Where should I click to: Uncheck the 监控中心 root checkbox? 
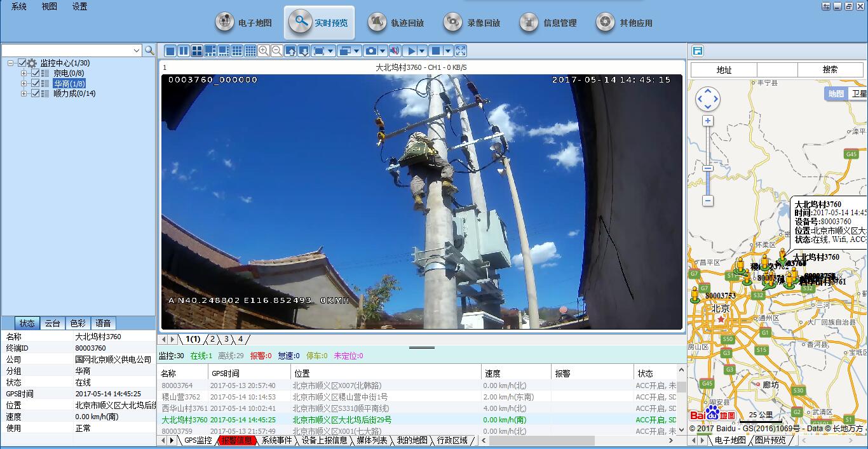coord(22,63)
